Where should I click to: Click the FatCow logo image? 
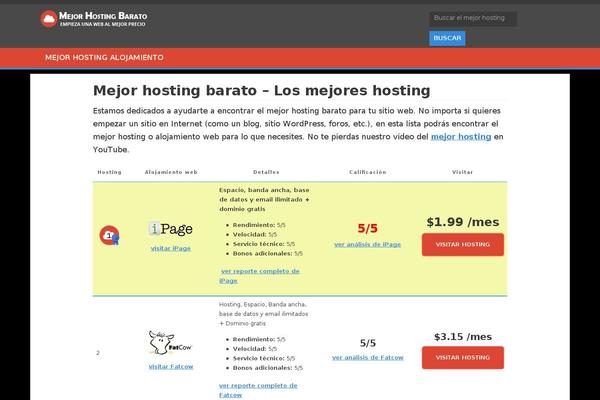170,343
